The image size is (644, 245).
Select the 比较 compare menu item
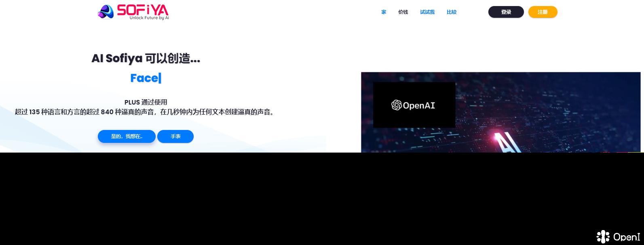pyautogui.click(x=452, y=12)
